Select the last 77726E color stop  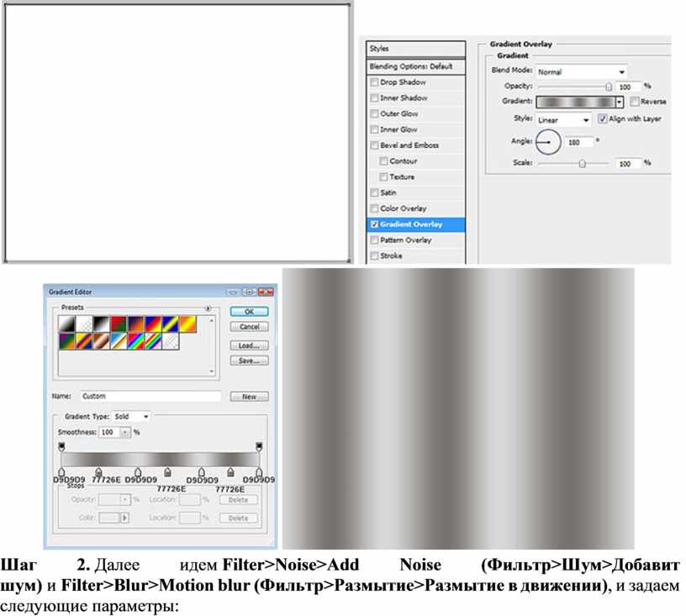(230, 471)
